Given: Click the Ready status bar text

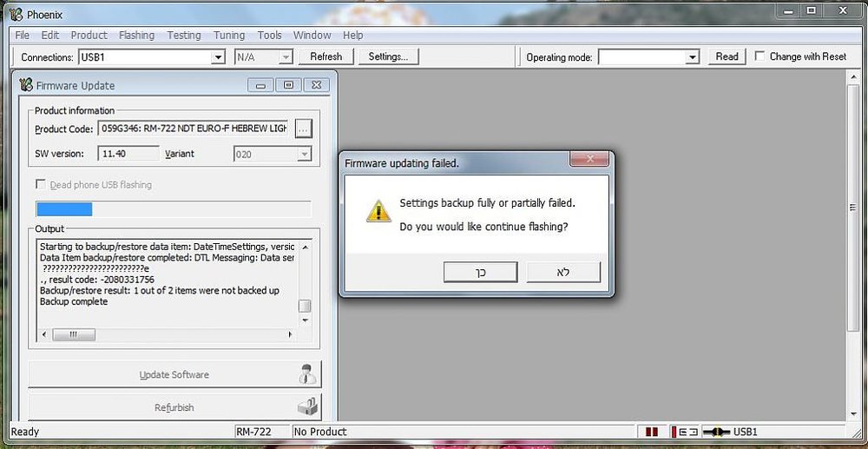Looking at the screenshot, I should (x=25, y=432).
